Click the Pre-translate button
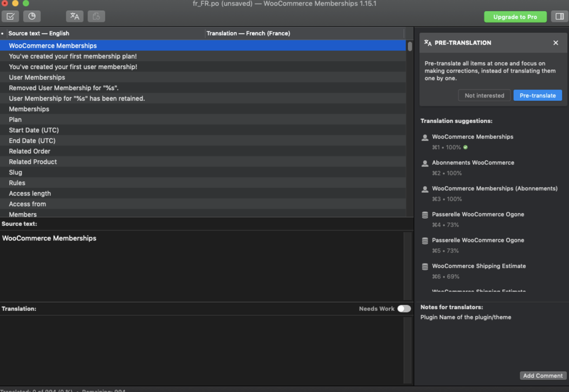 538,95
